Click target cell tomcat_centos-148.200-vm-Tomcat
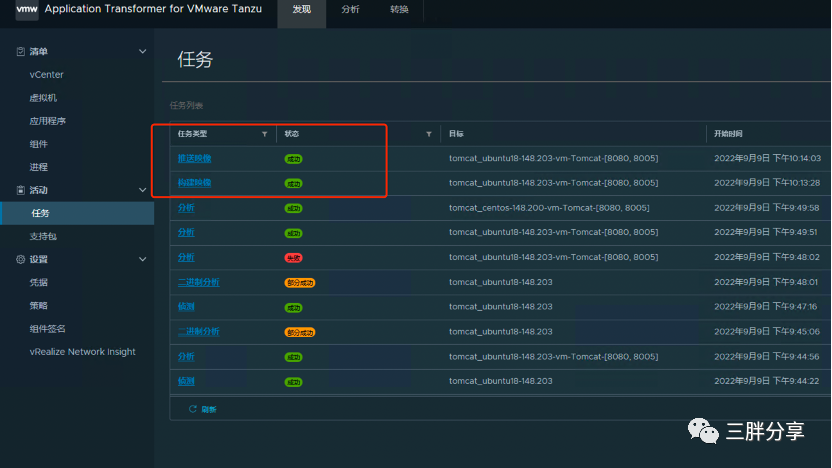Viewport: 832px width, 468px height. pyautogui.click(x=549, y=207)
